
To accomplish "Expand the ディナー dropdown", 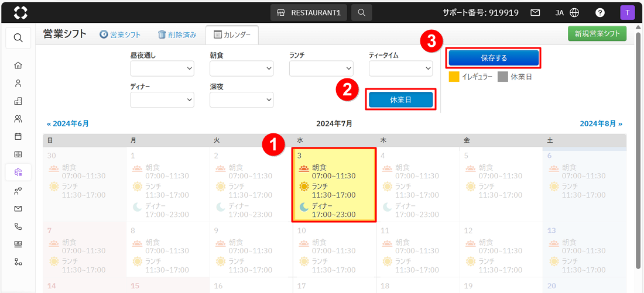I will point(162,100).
